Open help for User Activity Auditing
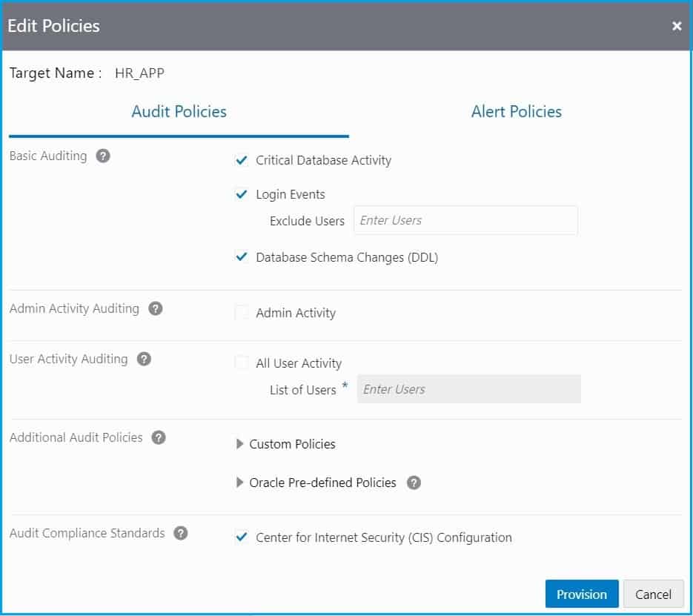Screen dimensions: 693x616 click(x=146, y=359)
